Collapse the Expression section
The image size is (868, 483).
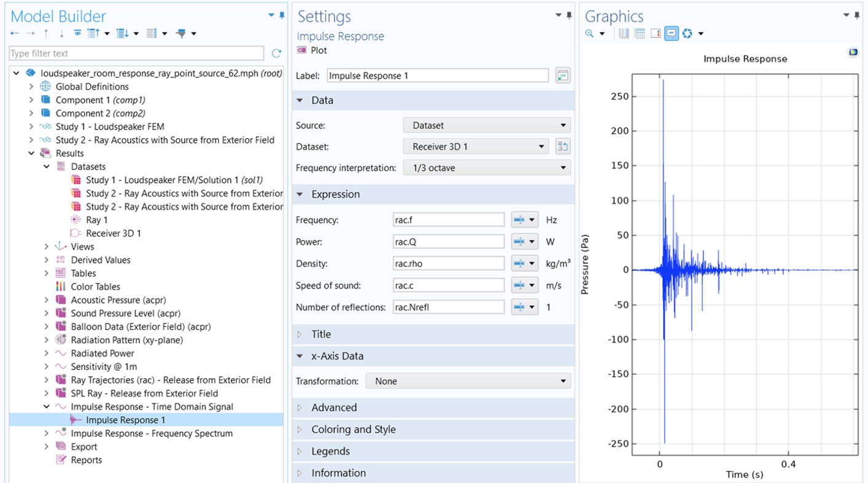click(x=300, y=194)
